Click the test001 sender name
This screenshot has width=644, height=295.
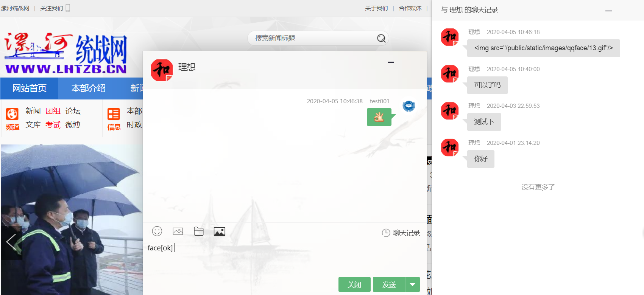pos(380,101)
